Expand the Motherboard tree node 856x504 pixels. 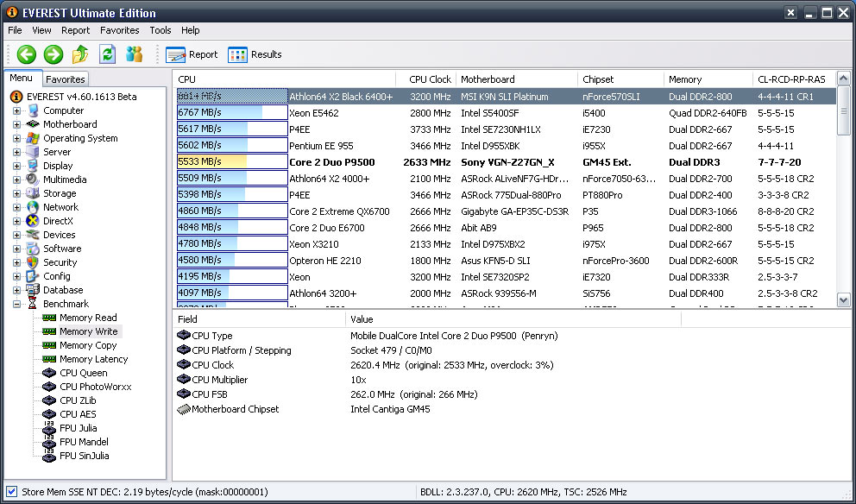point(17,124)
